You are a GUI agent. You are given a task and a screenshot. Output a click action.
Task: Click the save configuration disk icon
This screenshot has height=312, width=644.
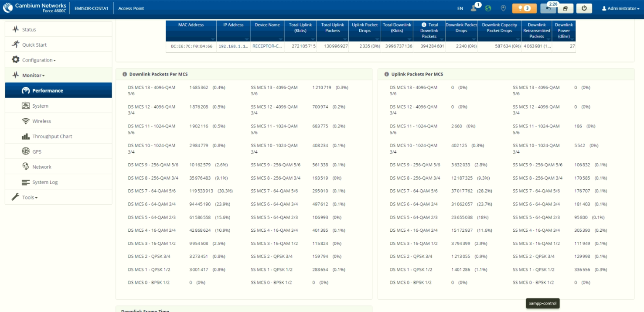click(x=565, y=8)
